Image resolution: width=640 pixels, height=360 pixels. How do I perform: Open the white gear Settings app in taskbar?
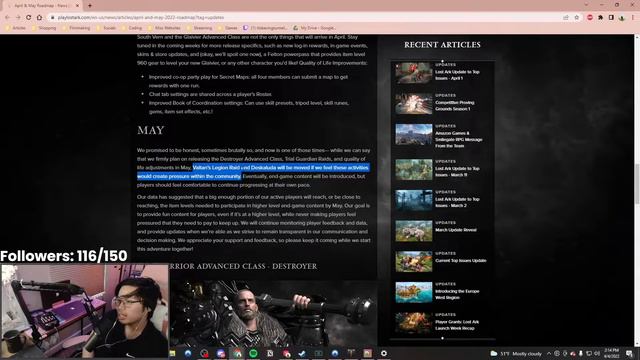coord(384,353)
